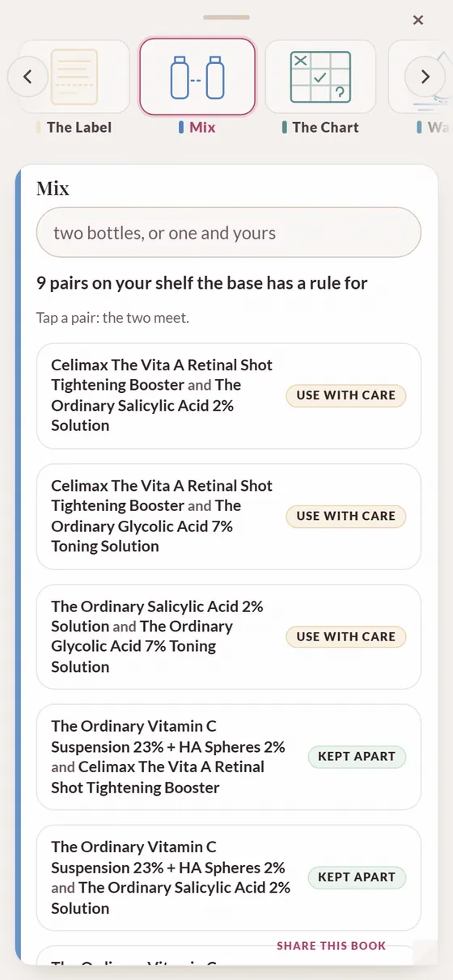
Task: Tap Use With Care badge on first pair
Action: (x=346, y=395)
